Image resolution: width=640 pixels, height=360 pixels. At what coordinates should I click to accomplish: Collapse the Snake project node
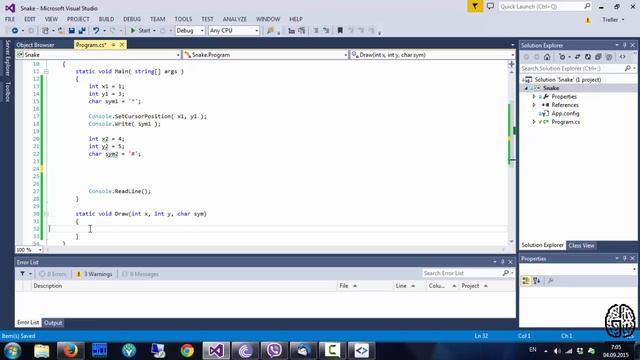(526, 88)
